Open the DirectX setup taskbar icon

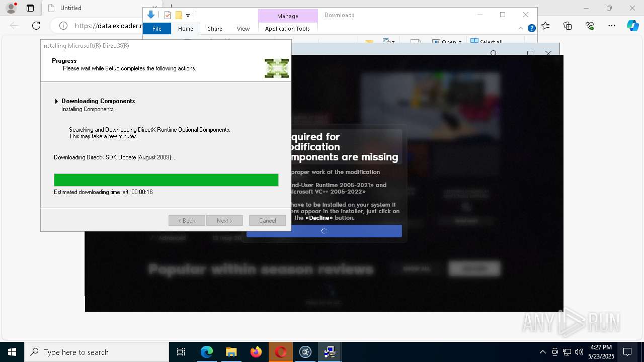pos(330,352)
